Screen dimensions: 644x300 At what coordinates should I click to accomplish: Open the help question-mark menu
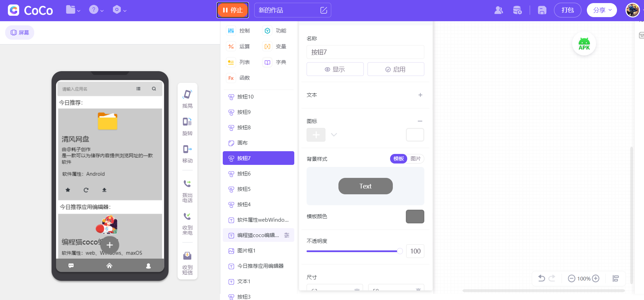tap(96, 10)
